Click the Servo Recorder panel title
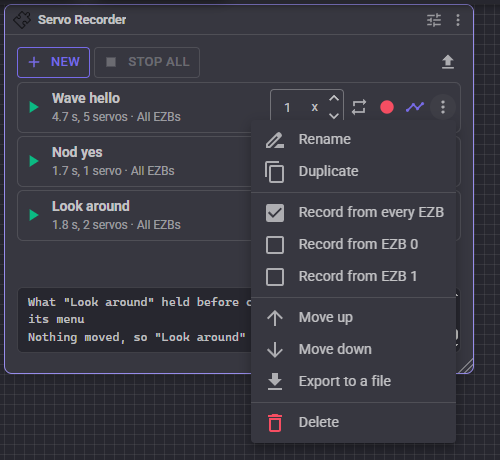This screenshot has width=500, height=460. coord(82,20)
